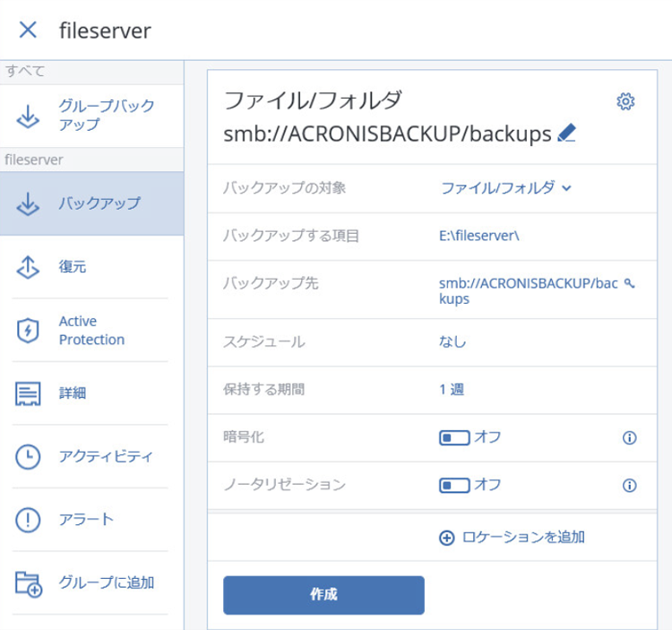Select グループバックアップ in the sidebar

coord(91,115)
